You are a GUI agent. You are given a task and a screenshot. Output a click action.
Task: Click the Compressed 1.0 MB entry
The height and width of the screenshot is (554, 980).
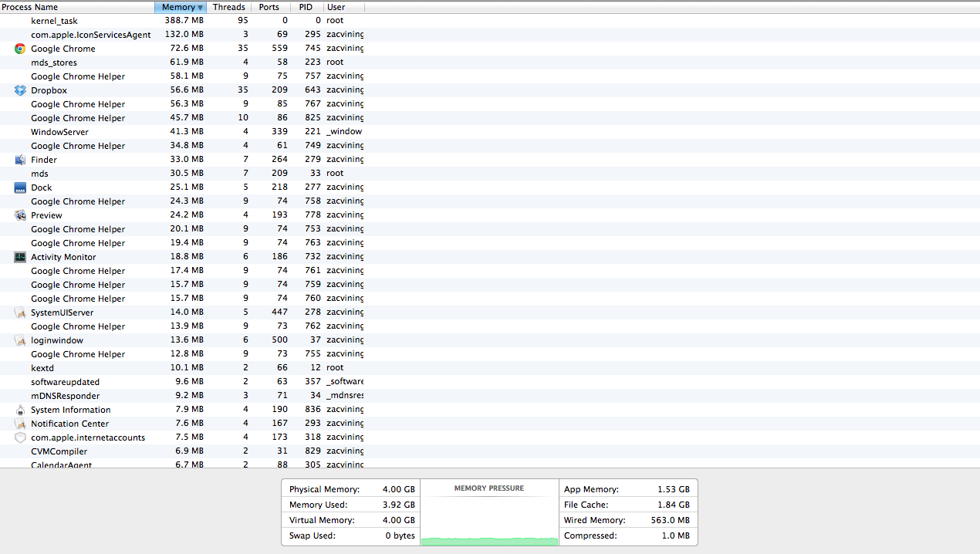627,535
